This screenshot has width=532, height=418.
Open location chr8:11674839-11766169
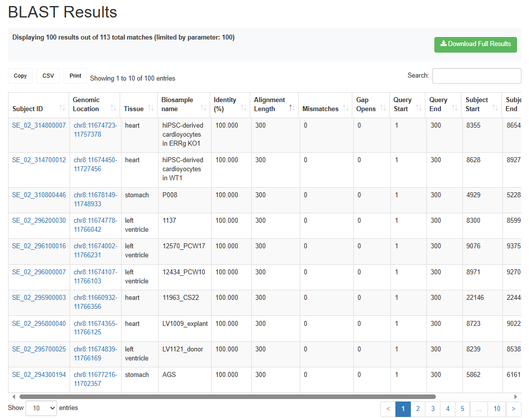[x=95, y=353]
